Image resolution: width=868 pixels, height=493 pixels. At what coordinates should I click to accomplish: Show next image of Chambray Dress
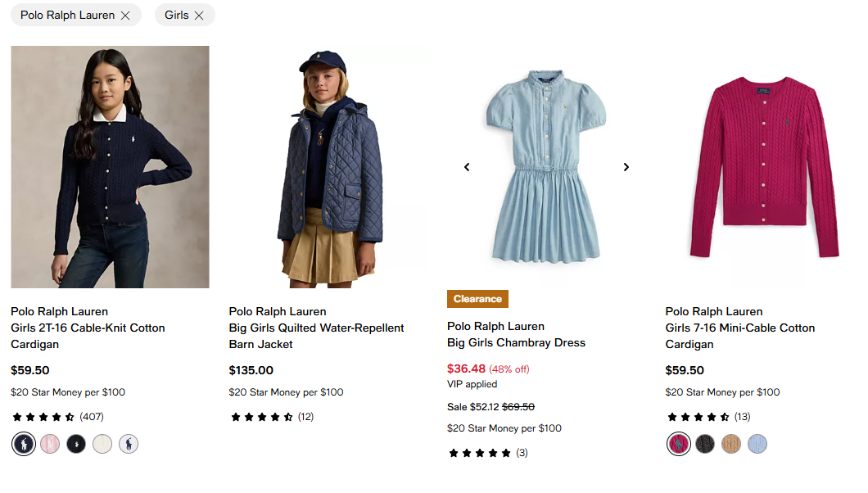point(626,167)
